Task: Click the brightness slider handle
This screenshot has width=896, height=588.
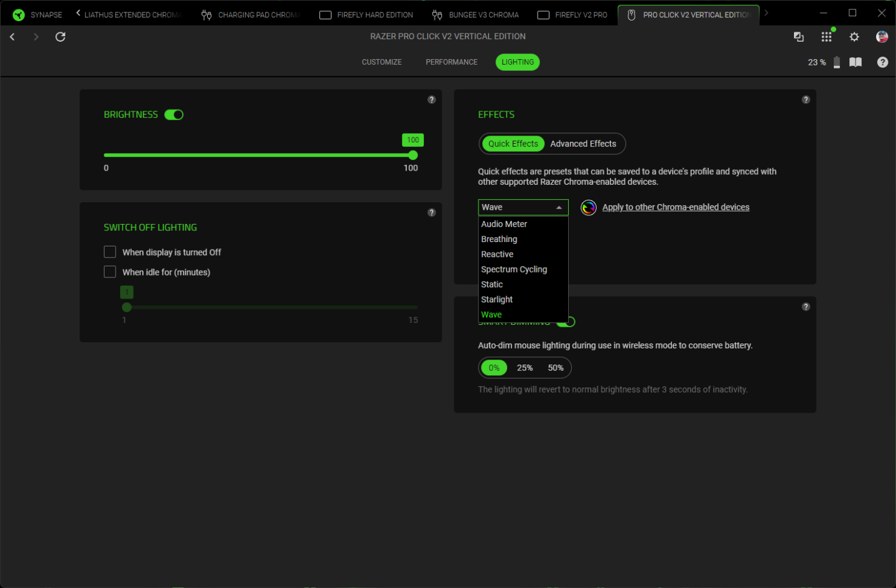Action: click(x=413, y=155)
